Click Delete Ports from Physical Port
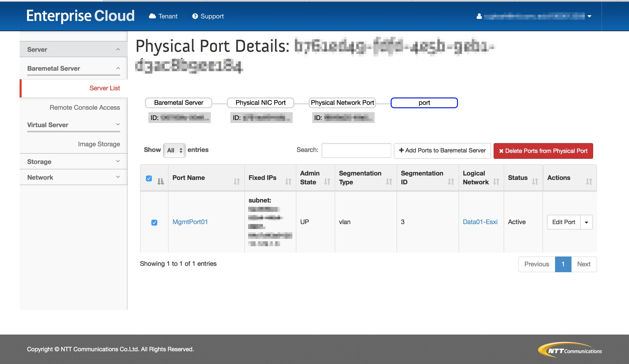 point(543,151)
